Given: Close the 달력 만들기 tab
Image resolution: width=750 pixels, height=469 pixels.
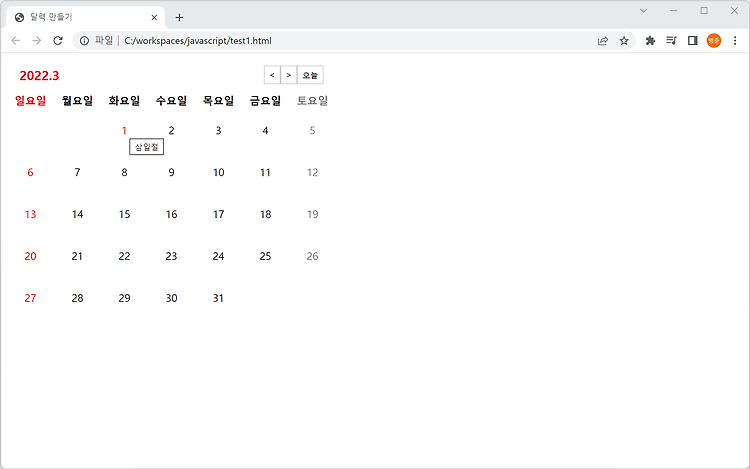Looking at the screenshot, I should [x=154, y=18].
